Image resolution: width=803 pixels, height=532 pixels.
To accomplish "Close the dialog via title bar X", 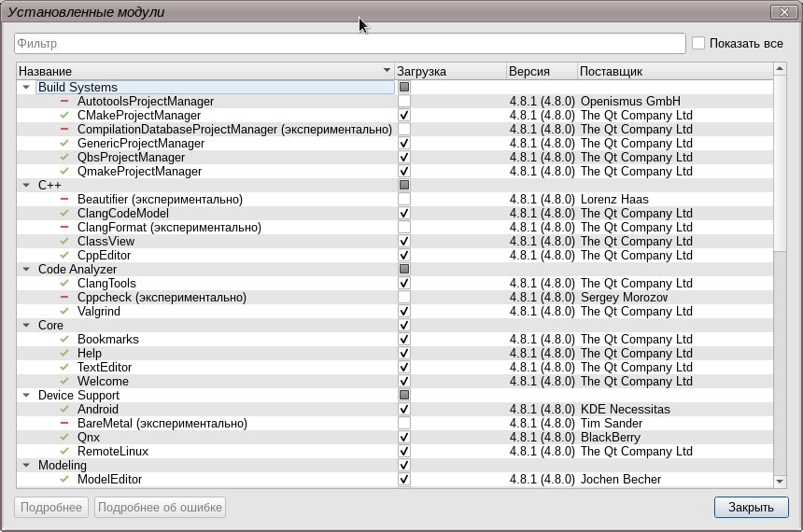I will 784,12.
